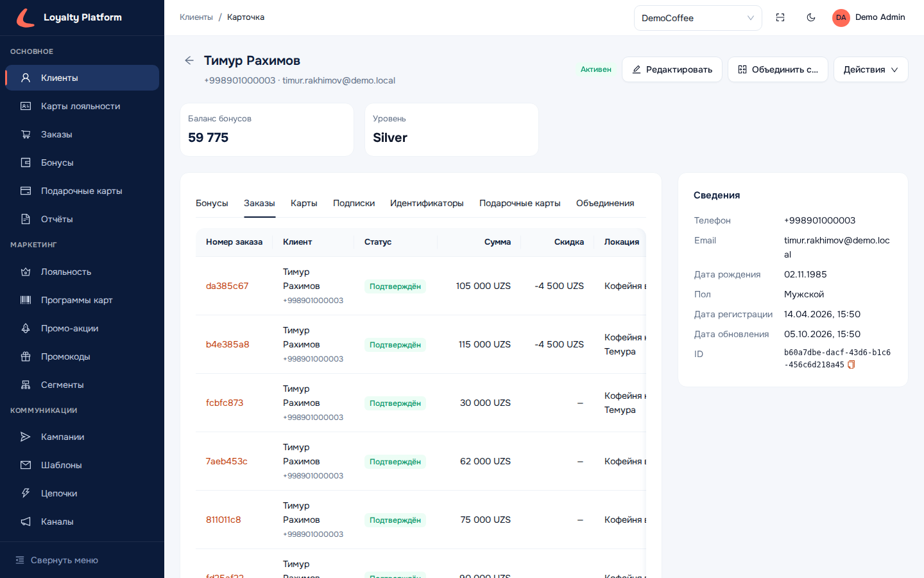Open order b4e385a8 link
924x578 pixels.
click(x=228, y=344)
